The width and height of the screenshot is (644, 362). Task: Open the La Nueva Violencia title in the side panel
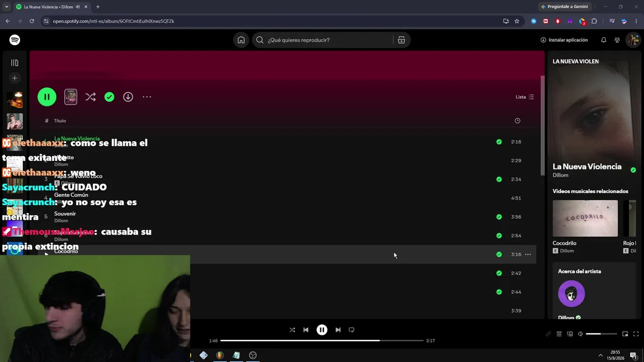pyautogui.click(x=587, y=166)
